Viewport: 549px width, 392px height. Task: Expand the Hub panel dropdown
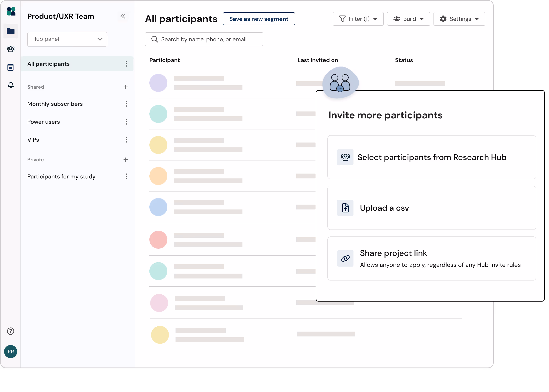click(x=67, y=39)
